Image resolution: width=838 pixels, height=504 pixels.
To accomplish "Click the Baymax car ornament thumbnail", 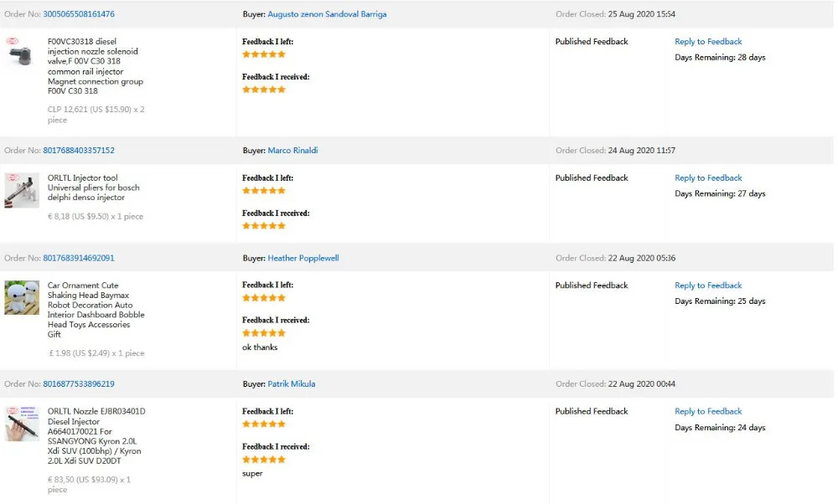I will [21, 297].
